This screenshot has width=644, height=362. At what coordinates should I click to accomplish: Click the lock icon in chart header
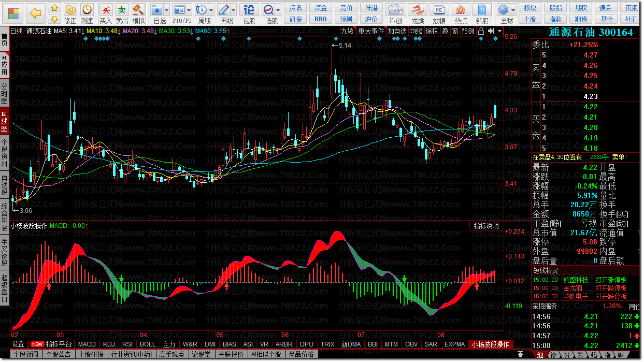point(481,31)
